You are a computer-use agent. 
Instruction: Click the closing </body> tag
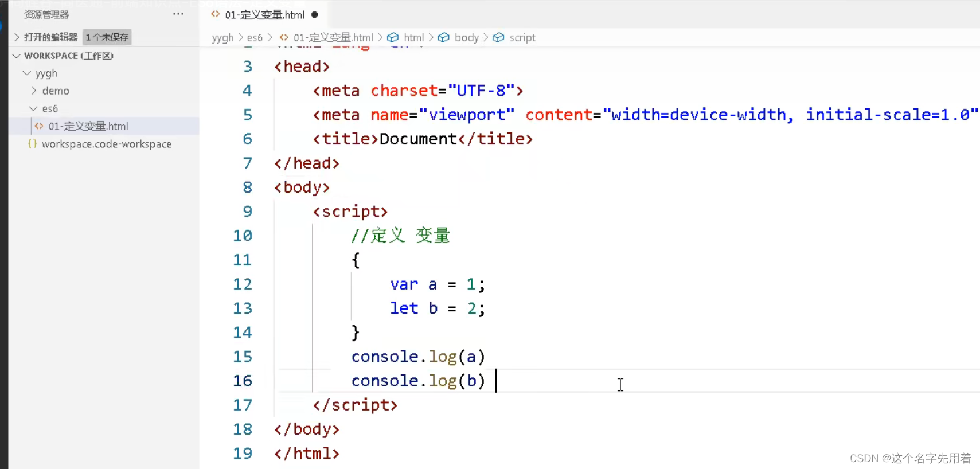(x=307, y=429)
